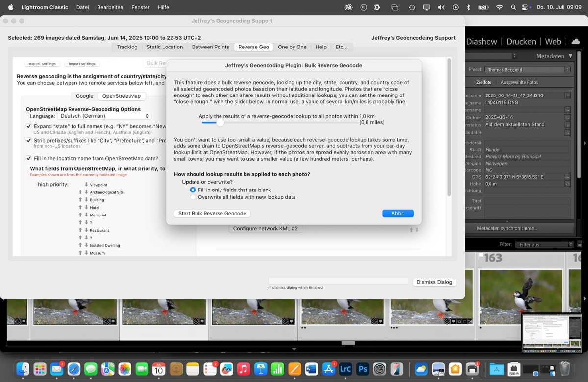This screenshot has height=382, width=588.
Task: Open Numbers app in dock
Action: click(277, 369)
